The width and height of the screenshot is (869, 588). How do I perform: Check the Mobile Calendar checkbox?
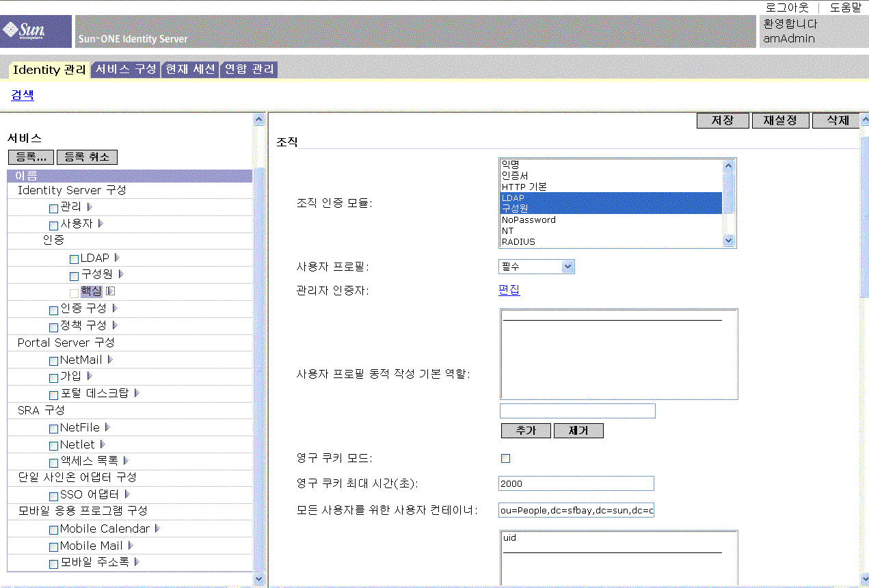(x=54, y=530)
